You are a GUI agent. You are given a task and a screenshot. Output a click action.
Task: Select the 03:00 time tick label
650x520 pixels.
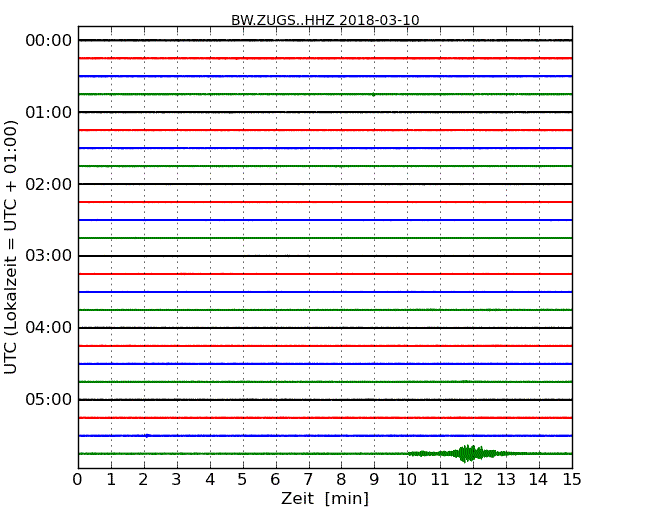click(49, 256)
